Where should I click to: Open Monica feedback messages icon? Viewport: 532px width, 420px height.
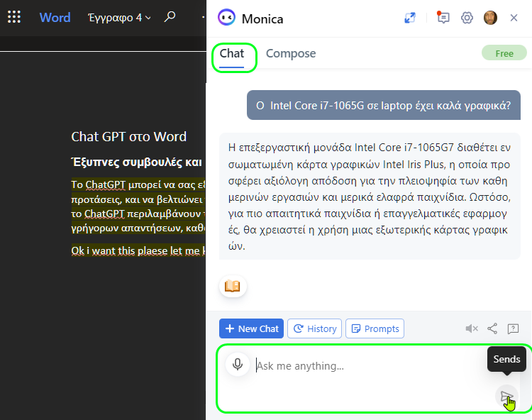click(443, 17)
